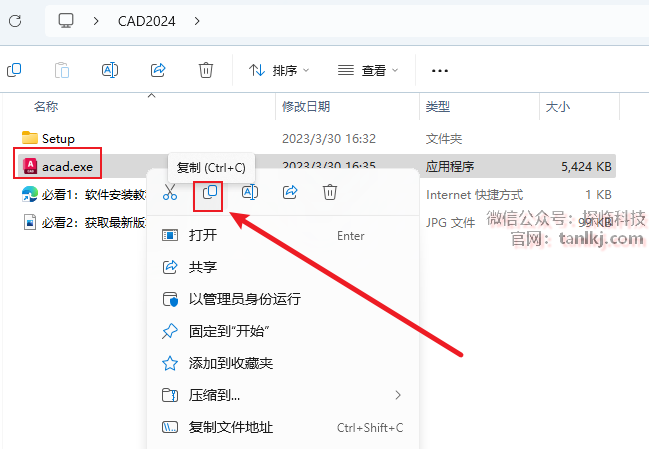
Task: Sort by 名称 column header
Action: (46, 107)
